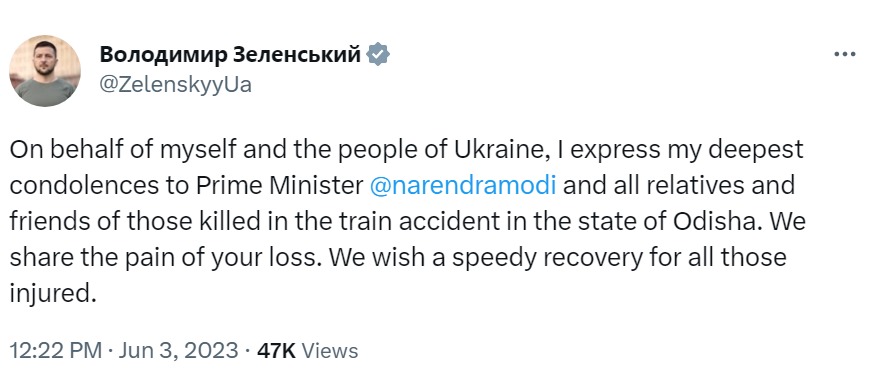The height and width of the screenshot is (382, 874).
Task: Select the phrase Prime Minister
Action: tap(279, 185)
